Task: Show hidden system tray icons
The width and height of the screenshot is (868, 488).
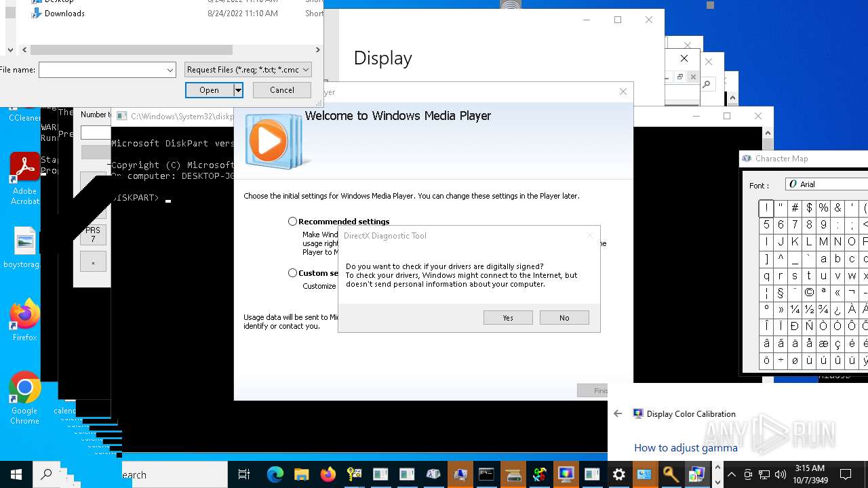Action: (732, 474)
